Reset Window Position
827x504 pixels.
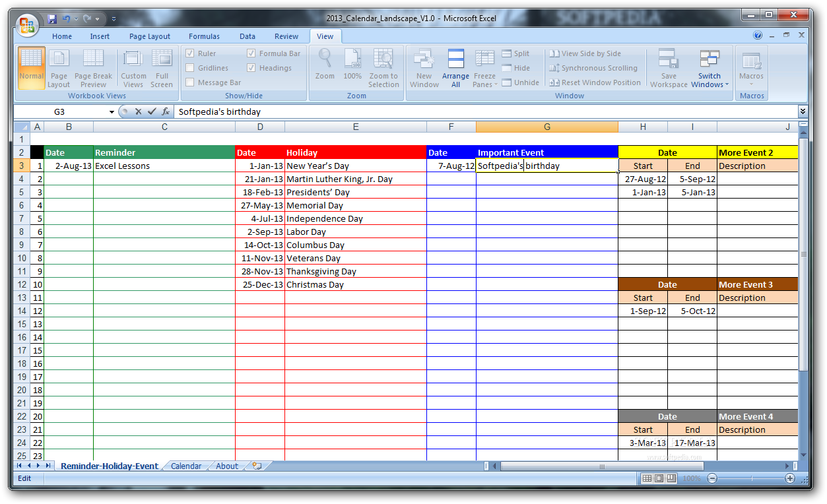tap(595, 82)
